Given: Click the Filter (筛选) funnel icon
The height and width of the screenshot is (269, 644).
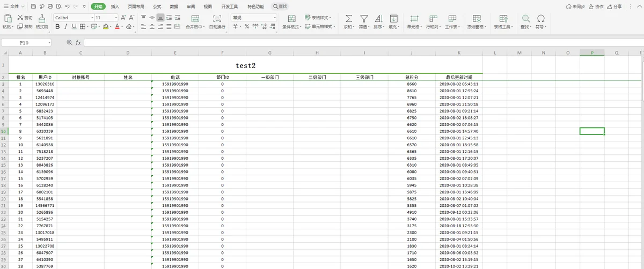Looking at the screenshot, I should tap(364, 18).
